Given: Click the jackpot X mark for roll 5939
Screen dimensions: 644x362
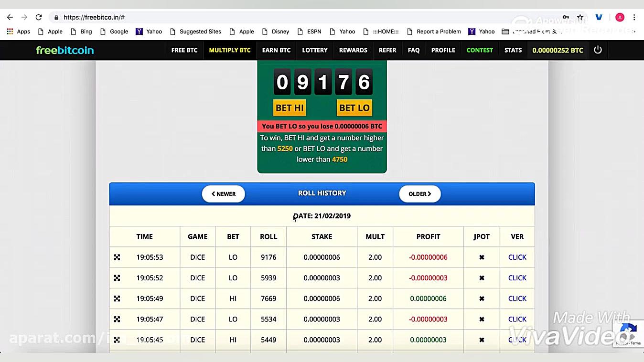Looking at the screenshot, I should click(x=482, y=278).
